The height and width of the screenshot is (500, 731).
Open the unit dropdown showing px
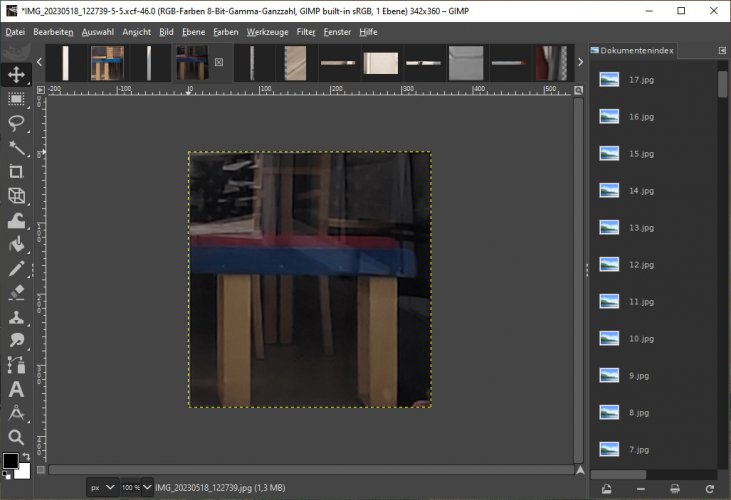coord(103,487)
